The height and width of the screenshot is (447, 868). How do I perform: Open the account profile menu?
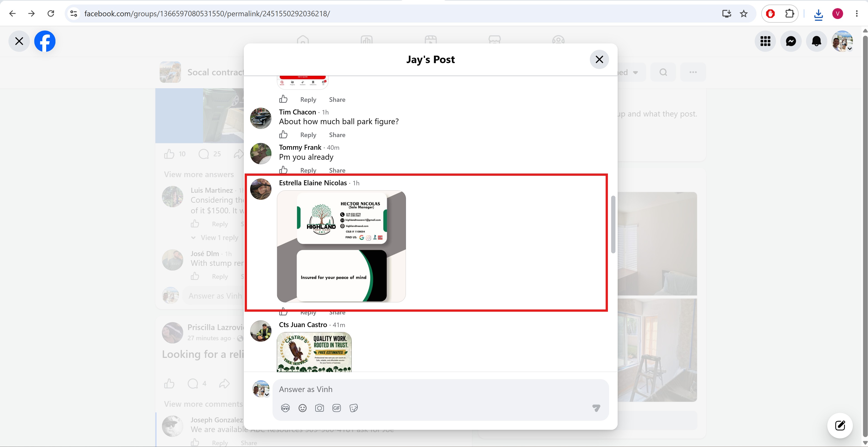(842, 41)
